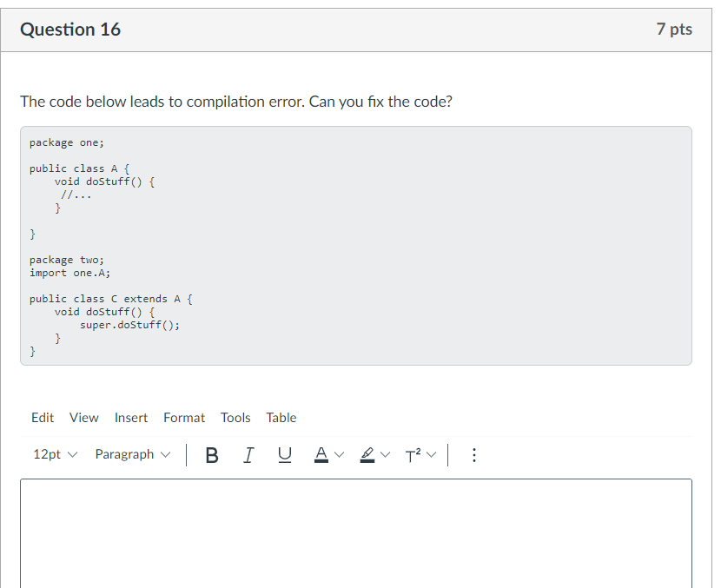Open the superscript options dropdown
Screen dimensions: 721x588
(432, 454)
